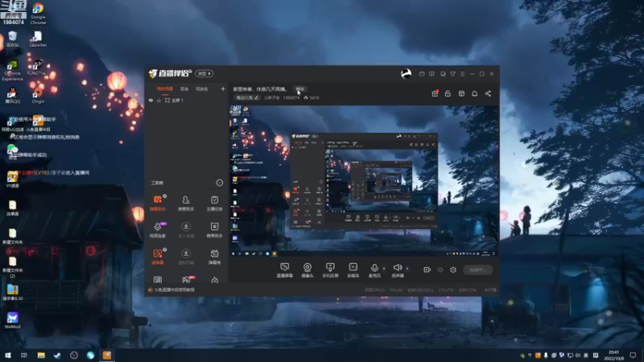The height and width of the screenshot is (362, 644).
Task: Open the leaderboard assistant star icon
Action: point(214,227)
